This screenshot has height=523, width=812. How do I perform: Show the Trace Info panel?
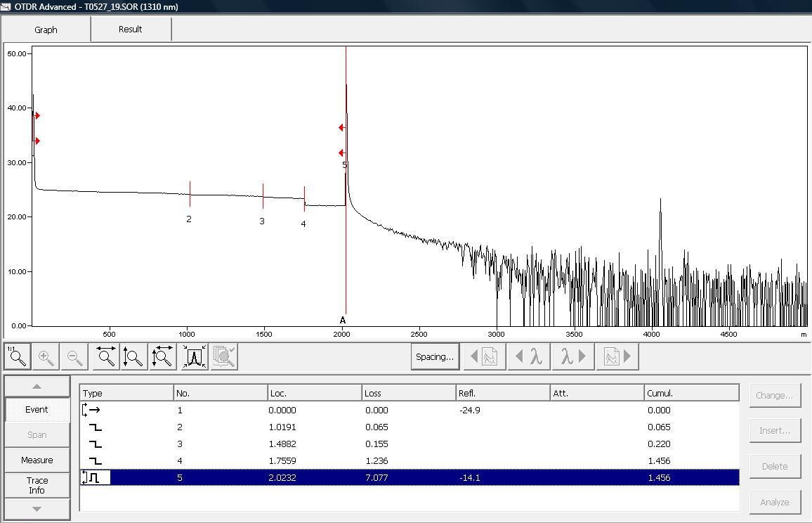click(x=37, y=485)
